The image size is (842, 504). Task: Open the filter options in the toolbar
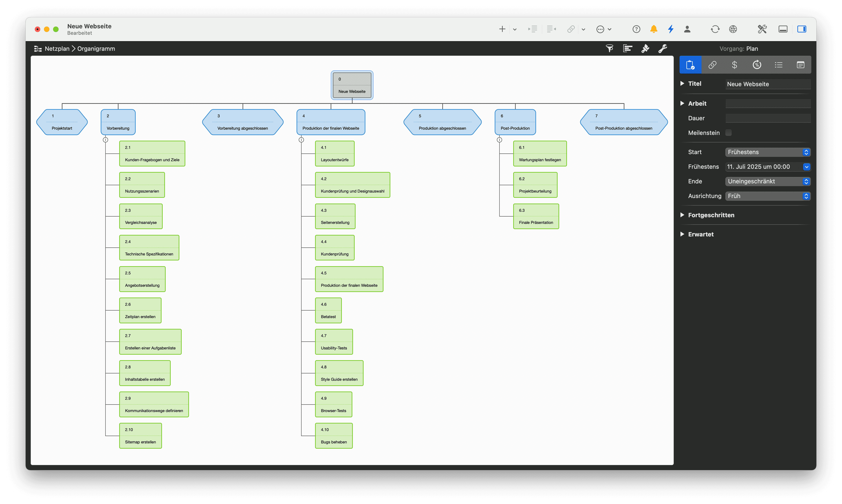click(609, 48)
